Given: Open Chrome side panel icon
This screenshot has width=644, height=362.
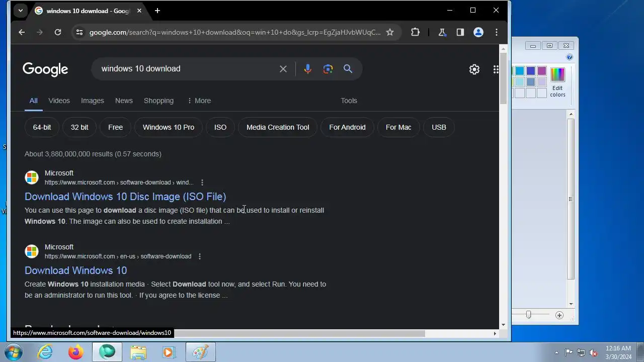Looking at the screenshot, I should (x=460, y=32).
